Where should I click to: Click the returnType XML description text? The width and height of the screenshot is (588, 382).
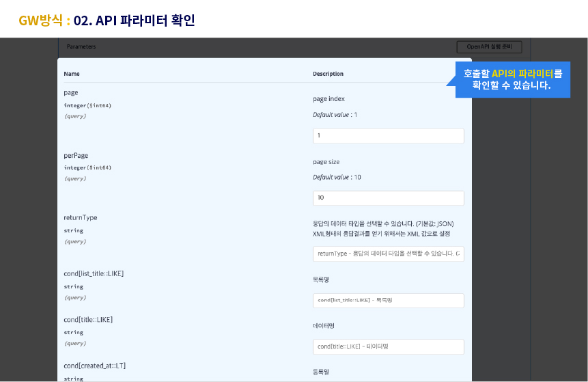(381, 234)
